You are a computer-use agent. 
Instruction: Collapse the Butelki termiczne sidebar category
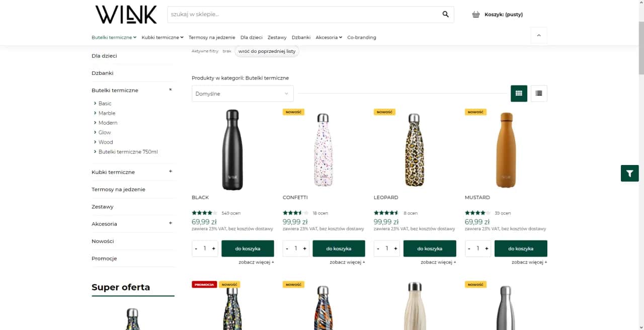[x=170, y=90]
